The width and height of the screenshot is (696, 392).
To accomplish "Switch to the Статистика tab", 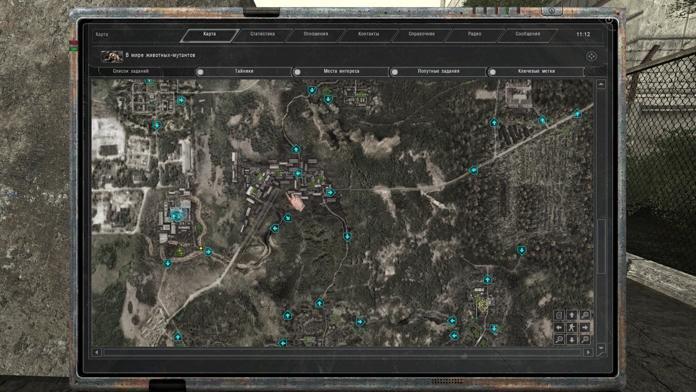I will (x=262, y=34).
